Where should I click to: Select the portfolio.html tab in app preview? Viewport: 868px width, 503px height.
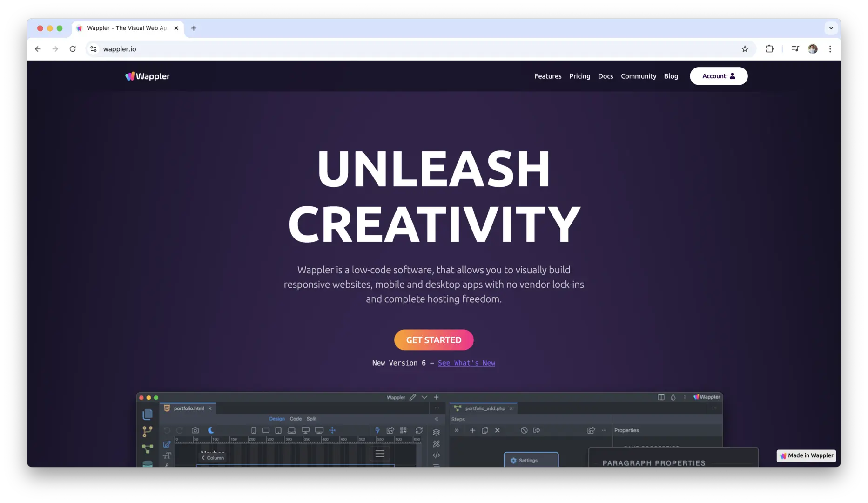(x=188, y=408)
